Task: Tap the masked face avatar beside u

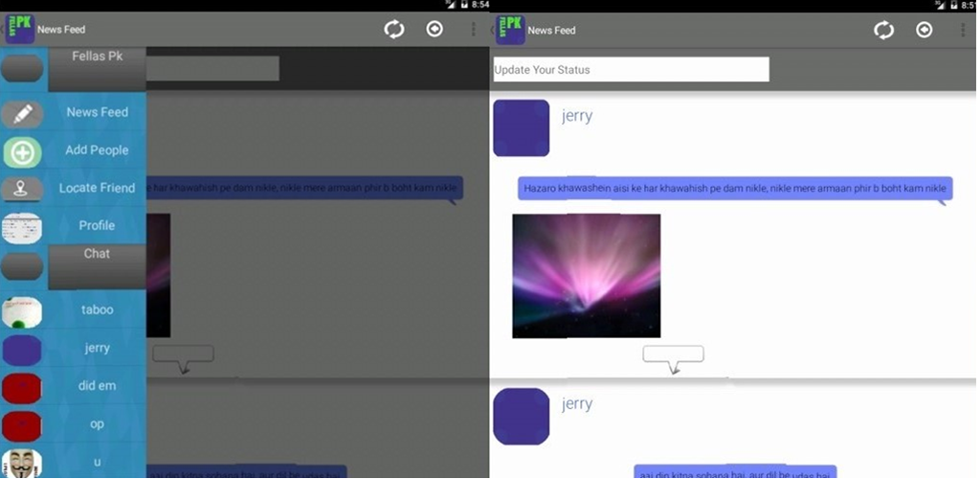Action: tap(22, 464)
